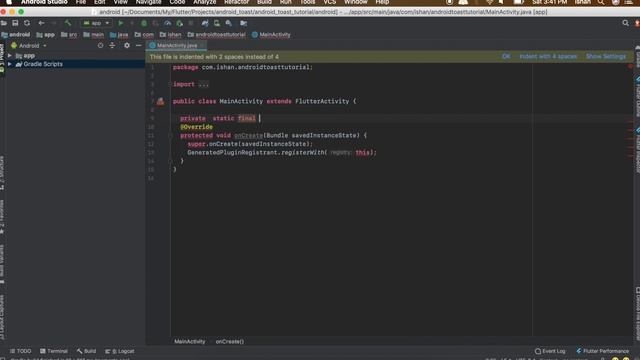Open the Refactor menu
The height and width of the screenshot is (360, 640).
(x=236, y=2)
